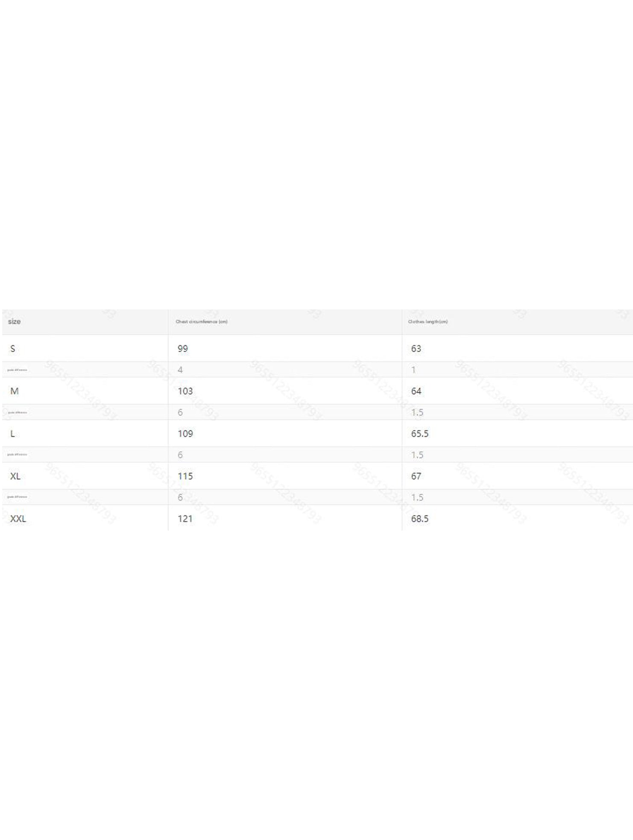633x840 pixels.
Task: Click chest value 99 for size S
Action: click(x=183, y=348)
